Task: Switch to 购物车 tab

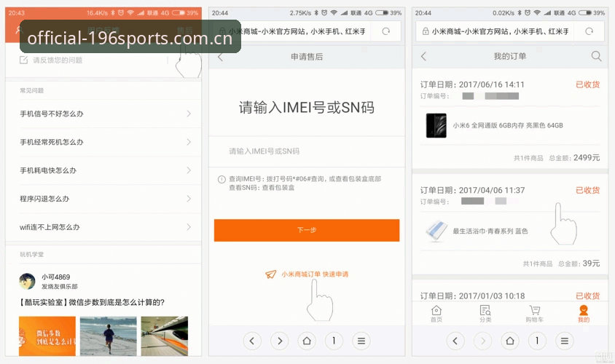Action: [535, 314]
